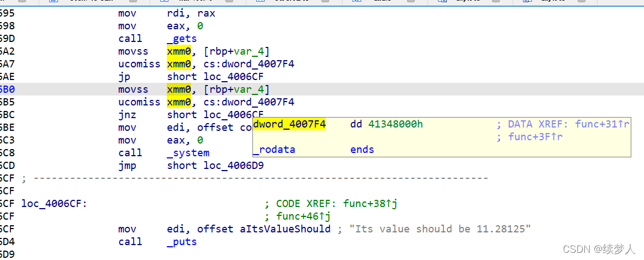
Task: Click the 'rdi, rax' operands of the first mov
Action: tap(191, 14)
